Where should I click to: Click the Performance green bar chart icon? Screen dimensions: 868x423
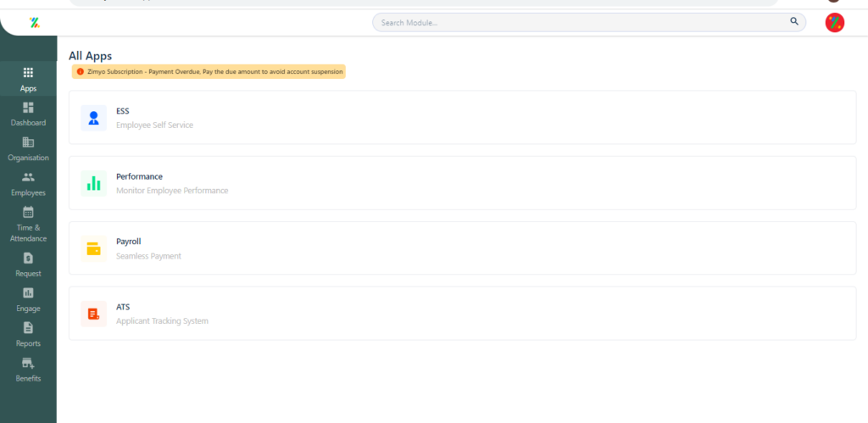point(93,183)
